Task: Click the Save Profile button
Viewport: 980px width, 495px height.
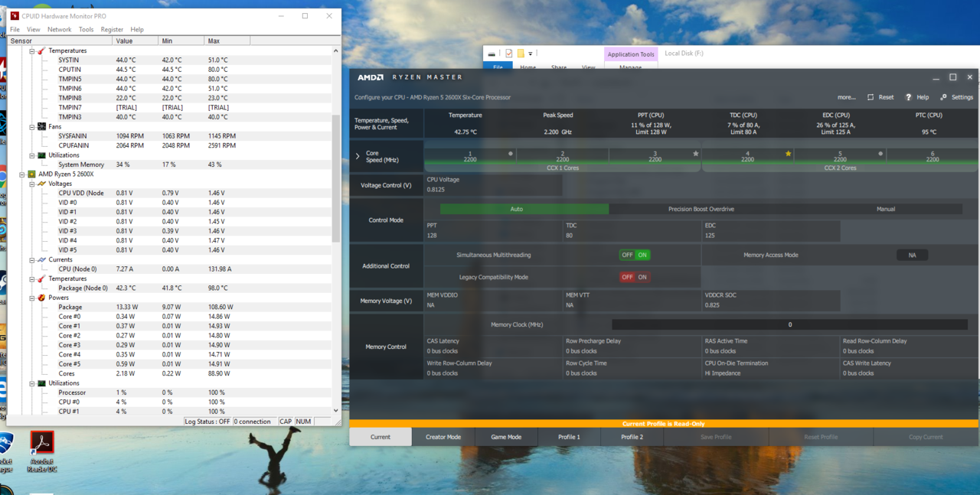Action: click(716, 437)
